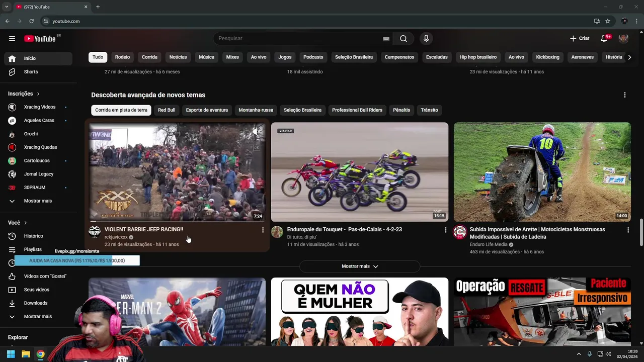Go to Início in the sidebar

(x=38, y=58)
